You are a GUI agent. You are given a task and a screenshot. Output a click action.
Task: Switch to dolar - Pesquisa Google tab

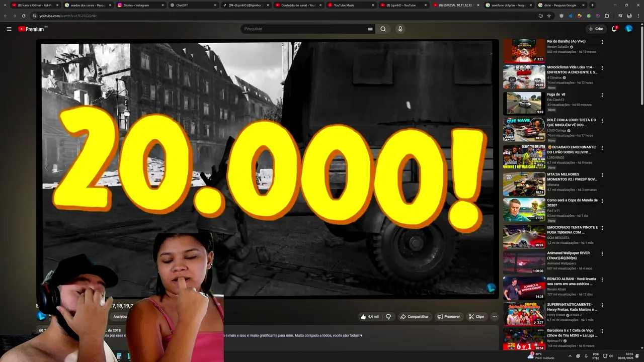[560, 5]
